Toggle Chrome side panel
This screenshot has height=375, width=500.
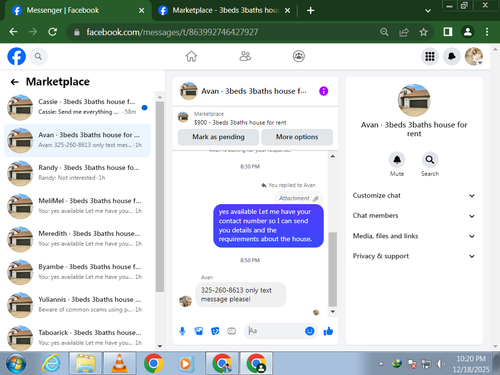click(x=448, y=32)
